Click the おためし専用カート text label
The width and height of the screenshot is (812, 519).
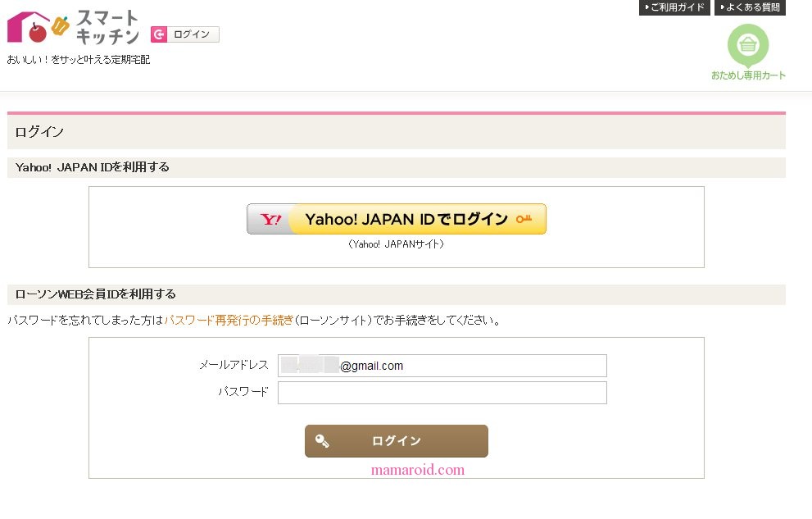[748, 75]
